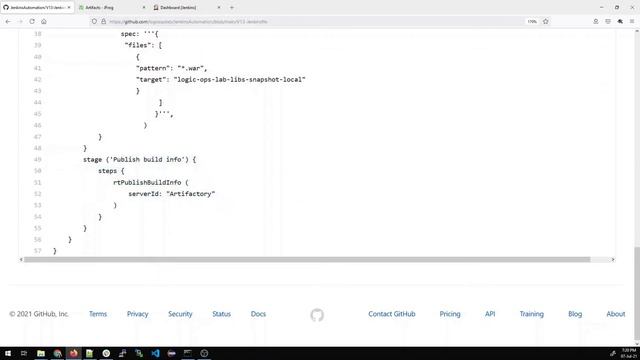Click the "*.war" pattern string

(x=191, y=68)
